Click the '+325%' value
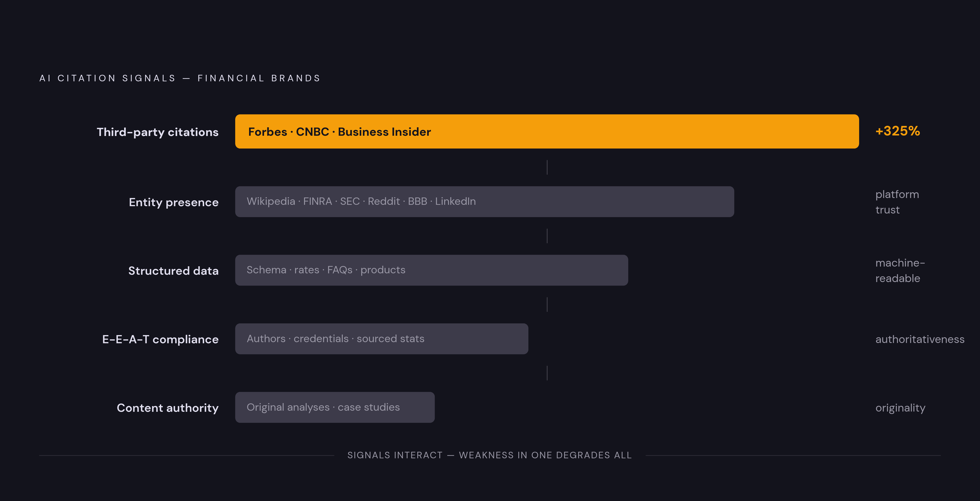This screenshot has height=501, width=980. (x=898, y=131)
